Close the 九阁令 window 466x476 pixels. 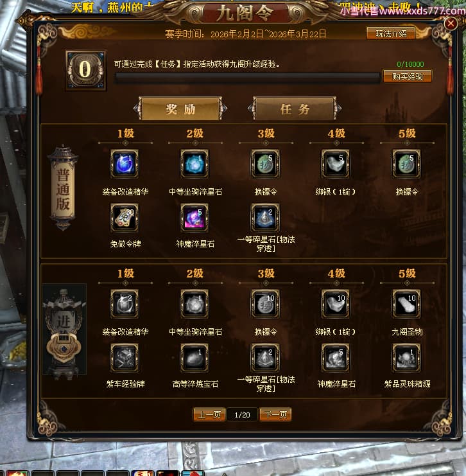pos(451,23)
